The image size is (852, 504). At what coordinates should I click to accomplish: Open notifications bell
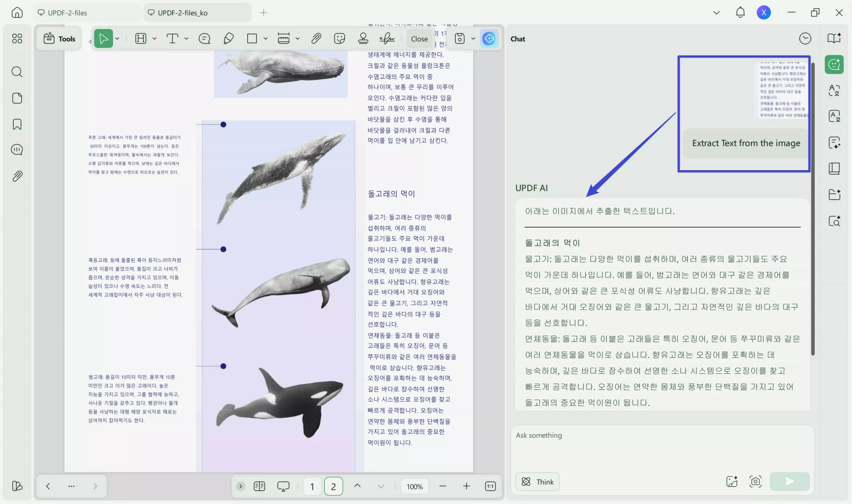[x=740, y=13]
